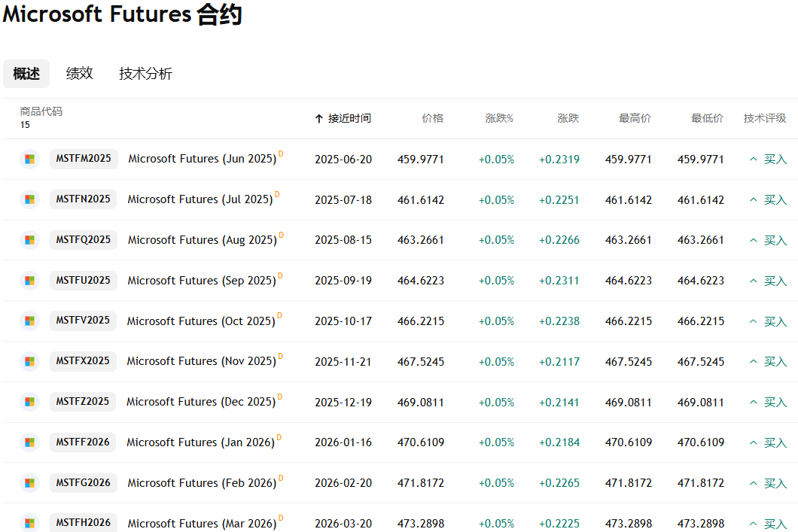Open Microsoft Futures (Jul 2025) contract name
Image resolution: width=798 pixels, height=532 pixels.
point(200,200)
